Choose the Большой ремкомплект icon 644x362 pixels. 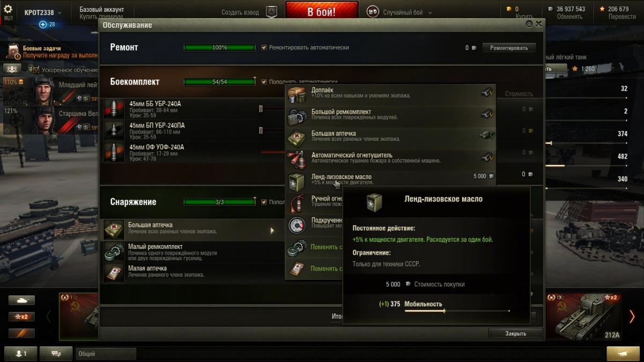point(297,116)
